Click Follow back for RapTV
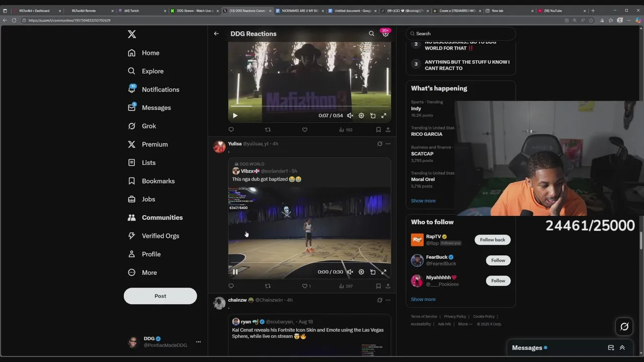644x362 pixels. [x=493, y=240]
